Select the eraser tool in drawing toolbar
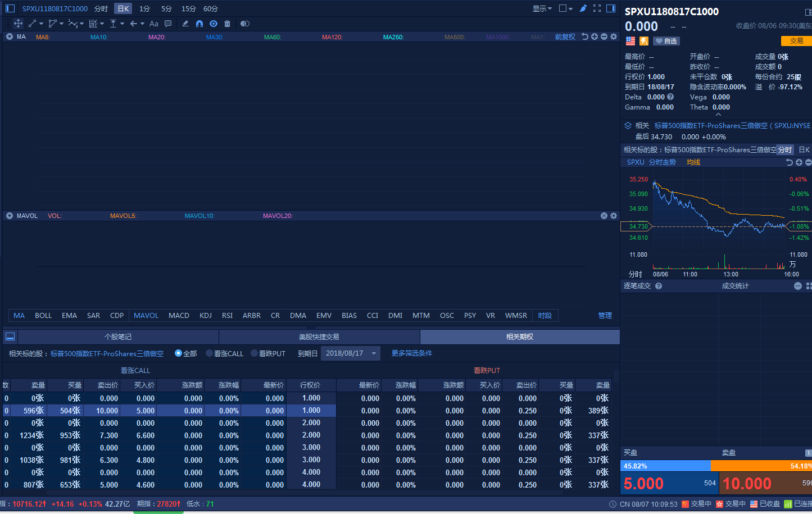 [x=185, y=24]
